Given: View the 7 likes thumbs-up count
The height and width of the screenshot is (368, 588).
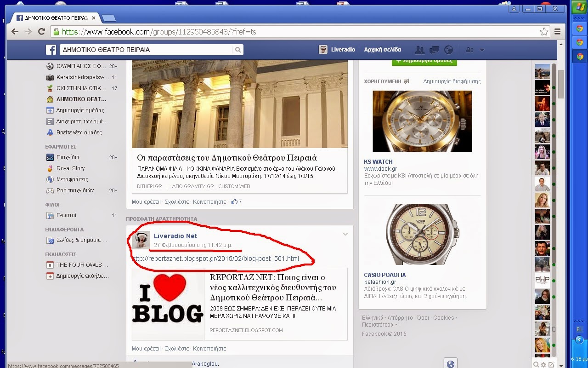Looking at the screenshot, I should 237,201.
